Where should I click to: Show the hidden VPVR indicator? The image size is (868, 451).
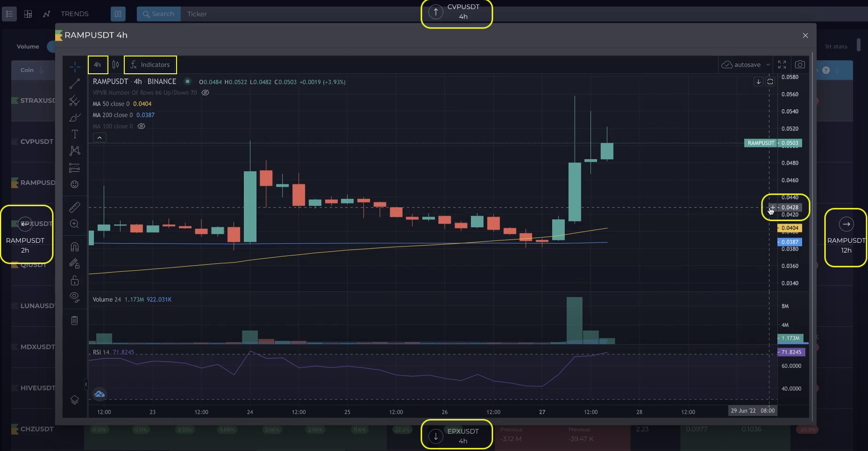[205, 92]
